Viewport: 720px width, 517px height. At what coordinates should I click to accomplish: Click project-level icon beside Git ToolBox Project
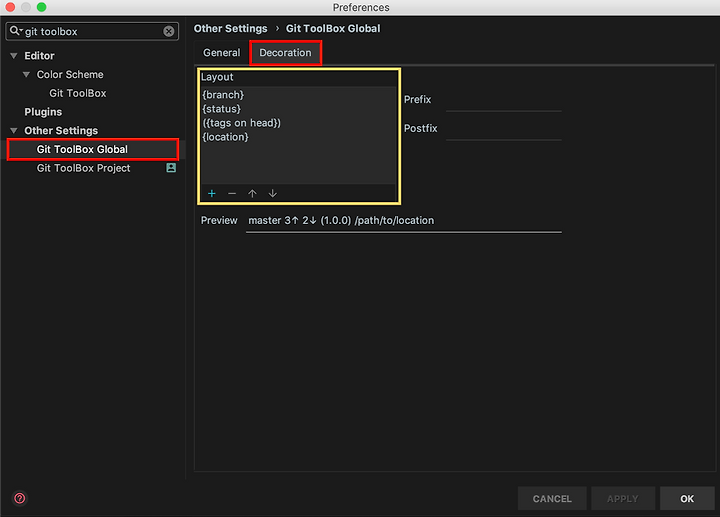click(171, 168)
